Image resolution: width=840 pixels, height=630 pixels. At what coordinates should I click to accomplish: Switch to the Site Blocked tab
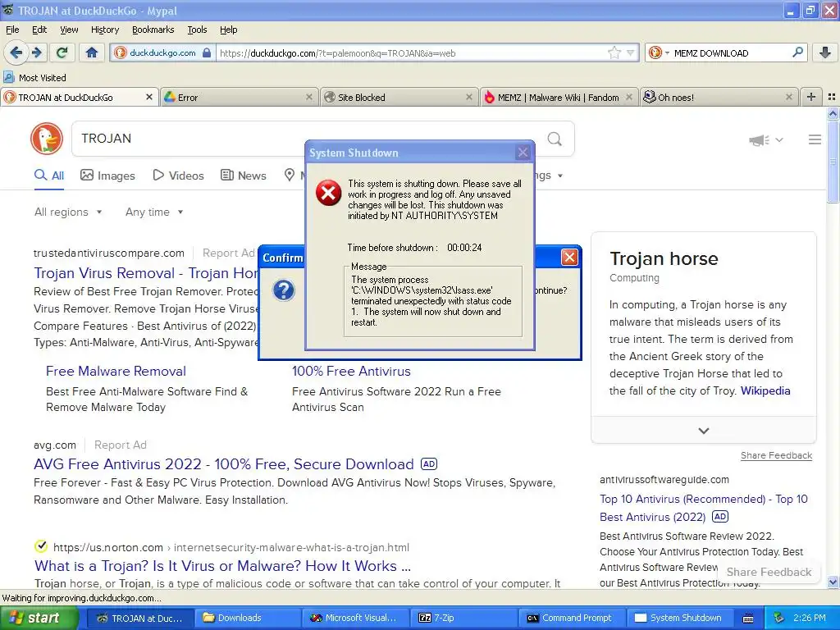tap(399, 97)
